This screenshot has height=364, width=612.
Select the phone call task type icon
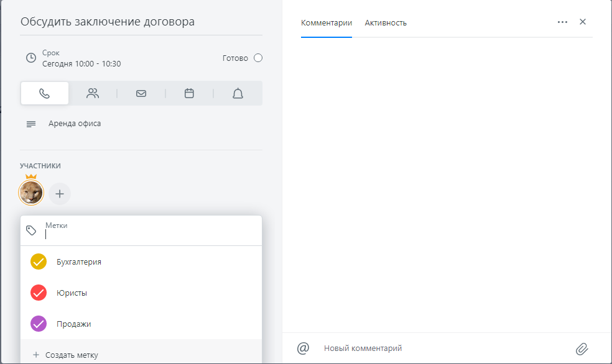pyautogui.click(x=45, y=93)
